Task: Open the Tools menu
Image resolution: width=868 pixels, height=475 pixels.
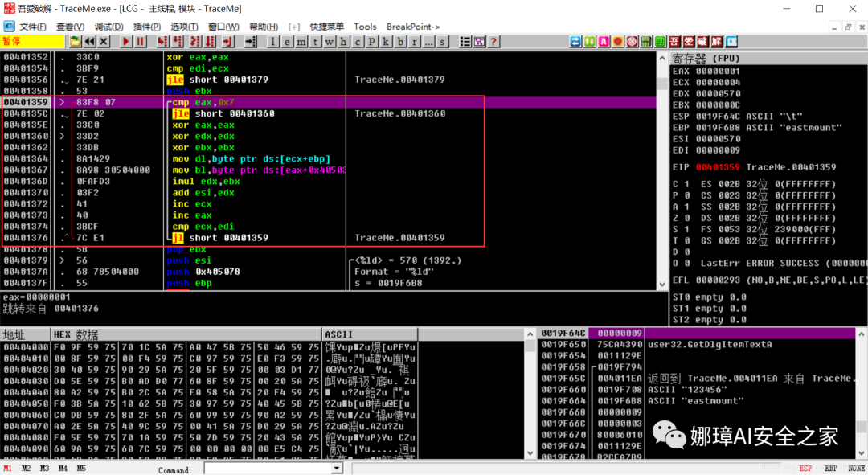Action: 365,27
